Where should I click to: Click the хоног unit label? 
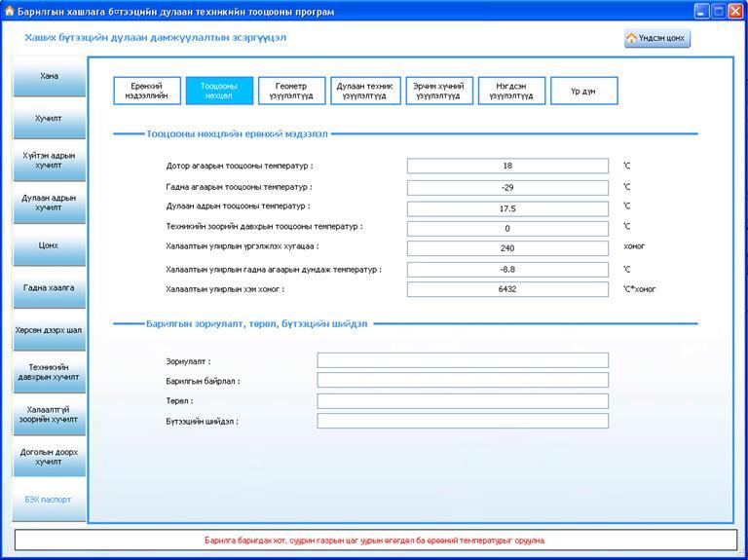tap(634, 246)
